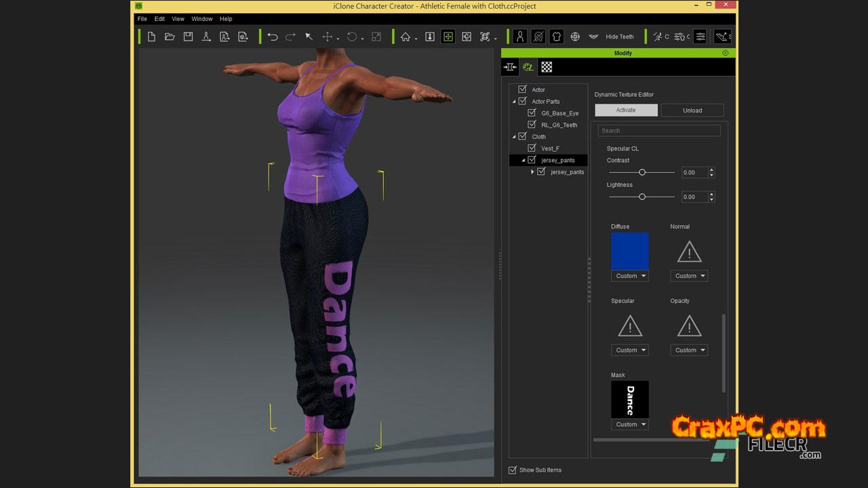Screen dimensions: 868x488
Task: Open the Custom dropdown under Diffuse
Action: click(x=630, y=276)
